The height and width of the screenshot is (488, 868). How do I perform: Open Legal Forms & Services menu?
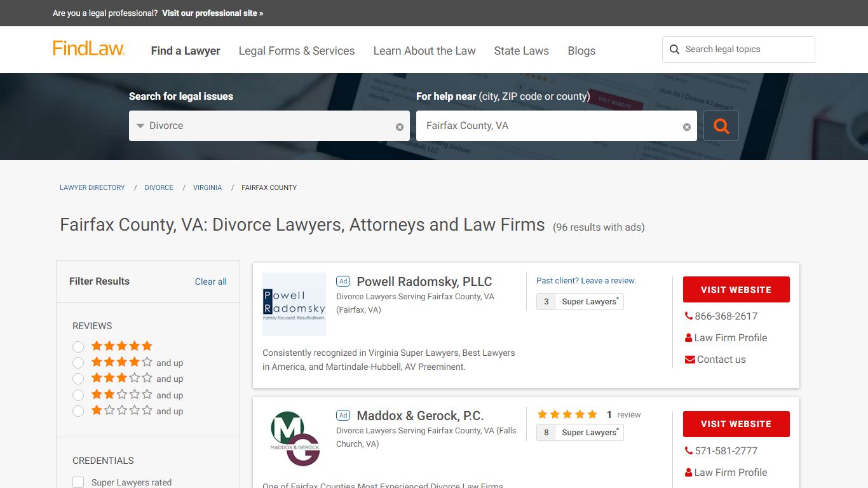pyautogui.click(x=297, y=51)
